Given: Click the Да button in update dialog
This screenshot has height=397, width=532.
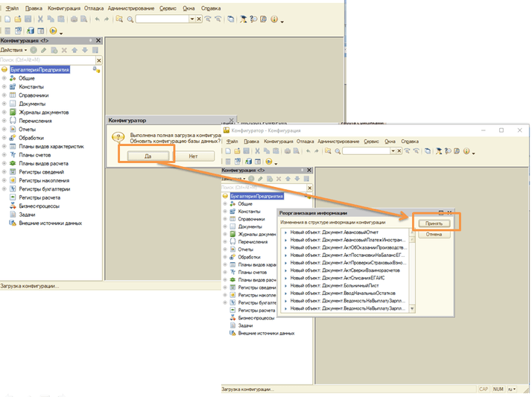Looking at the screenshot, I should [148, 156].
